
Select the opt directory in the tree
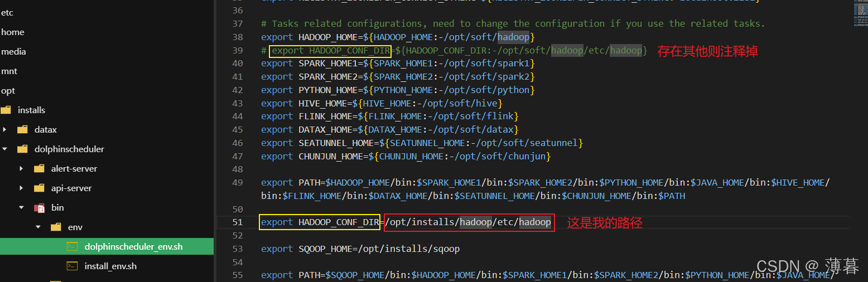coord(8,90)
